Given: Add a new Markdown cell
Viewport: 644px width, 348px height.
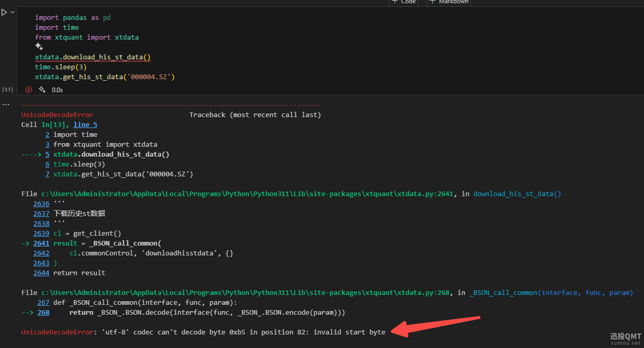Looking at the screenshot, I should 449,2.
